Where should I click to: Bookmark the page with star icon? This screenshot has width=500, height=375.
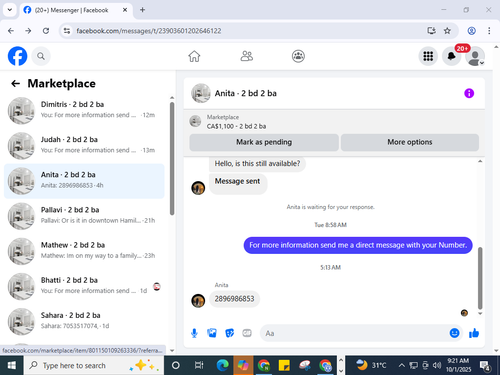pos(447,31)
